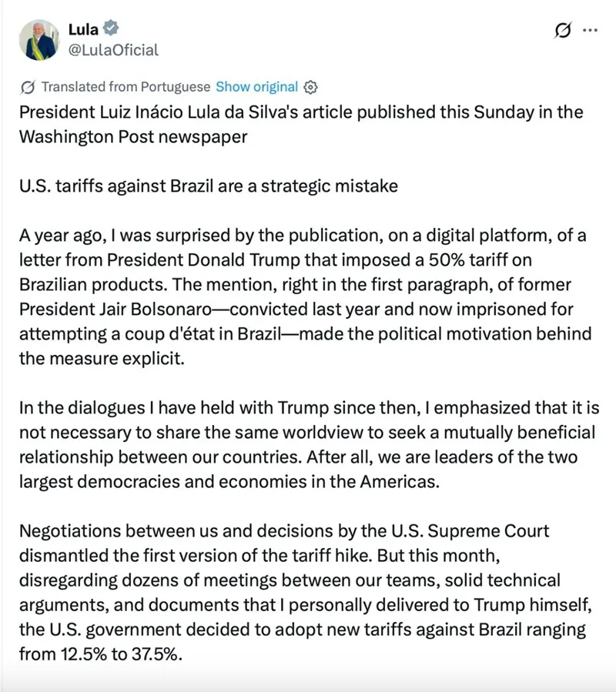Open the @LulaOficial handle link
Viewport: 616px width, 692px height.
pos(113,50)
